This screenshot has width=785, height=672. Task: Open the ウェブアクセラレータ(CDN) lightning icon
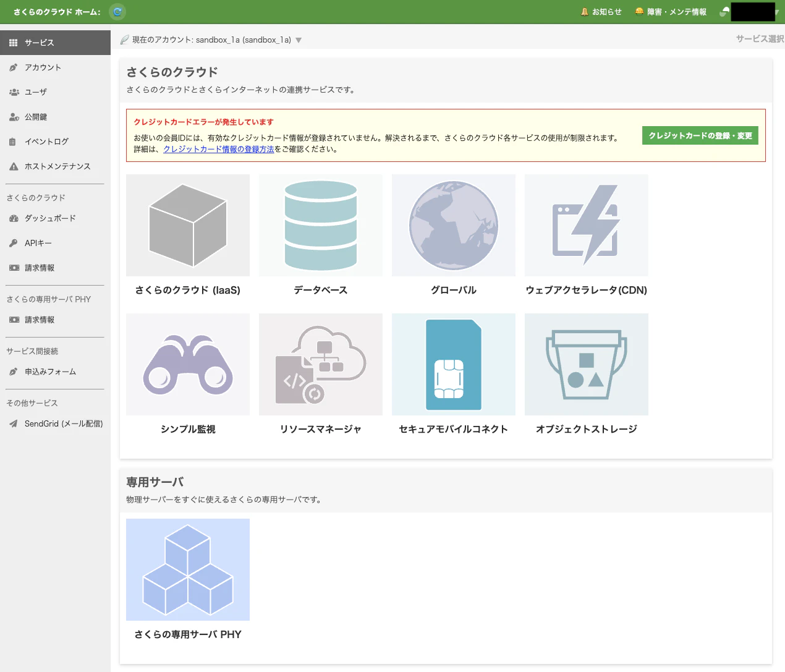[x=586, y=225]
